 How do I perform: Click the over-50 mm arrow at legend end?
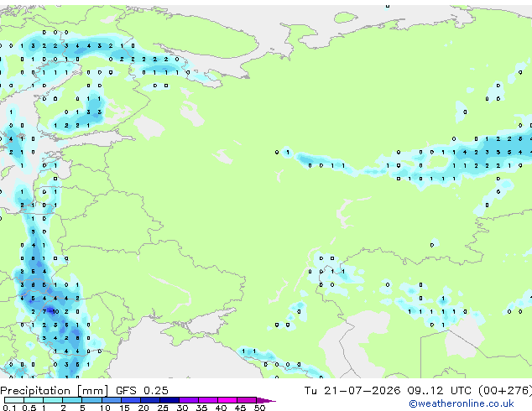(266, 400)
